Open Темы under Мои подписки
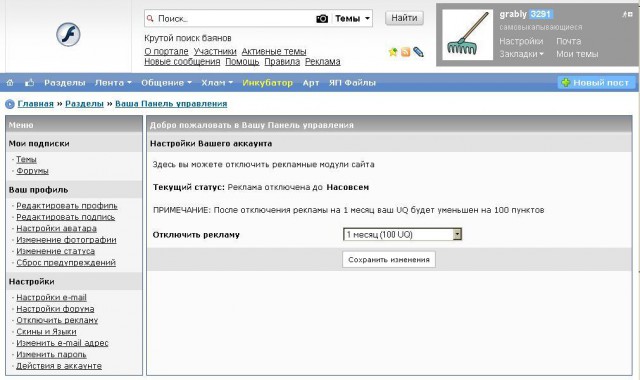The image size is (640, 380). point(26,160)
